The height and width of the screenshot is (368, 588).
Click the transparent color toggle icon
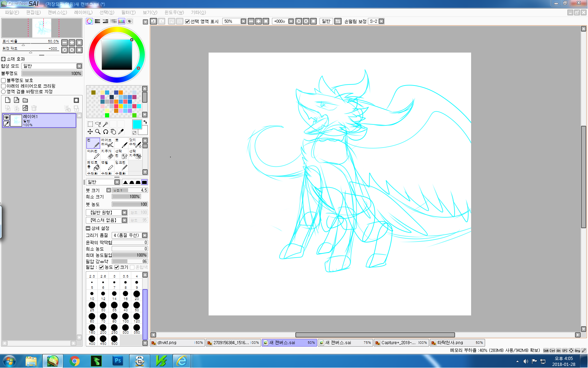click(x=134, y=133)
